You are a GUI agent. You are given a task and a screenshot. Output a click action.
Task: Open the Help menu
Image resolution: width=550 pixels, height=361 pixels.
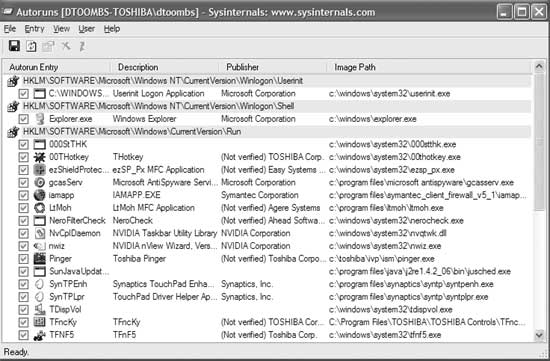click(x=112, y=29)
